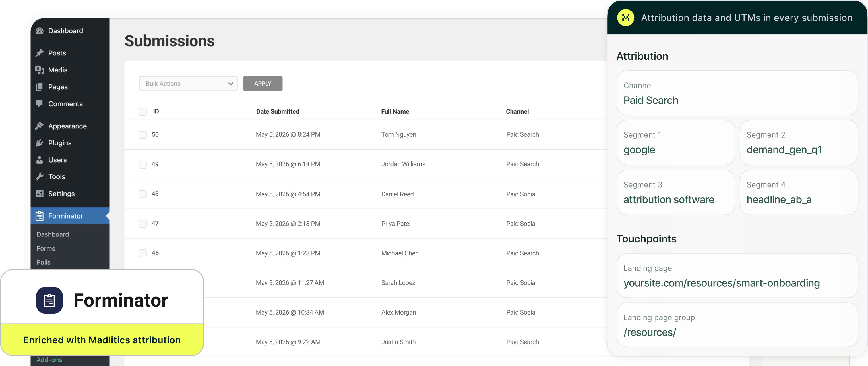Open the Add-ons submenu link
868x366 pixels.
point(49,359)
